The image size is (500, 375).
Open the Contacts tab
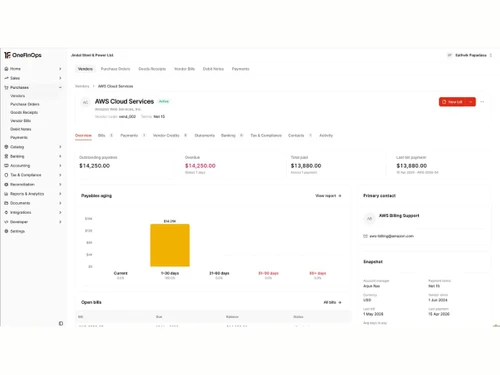(x=300, y=135)
